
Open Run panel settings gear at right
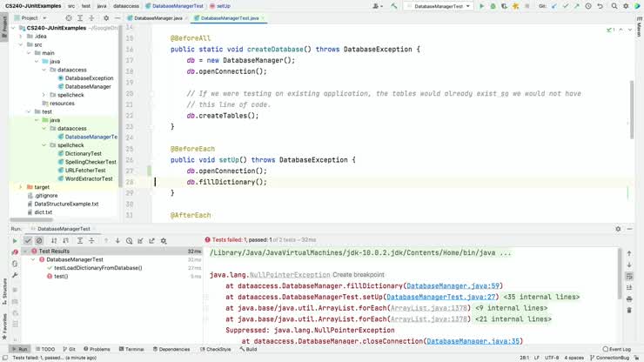point(618,229)
